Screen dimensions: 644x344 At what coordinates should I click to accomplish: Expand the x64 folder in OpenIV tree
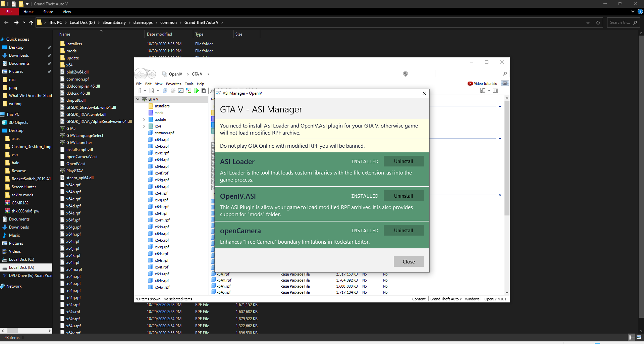pos(144,126)
